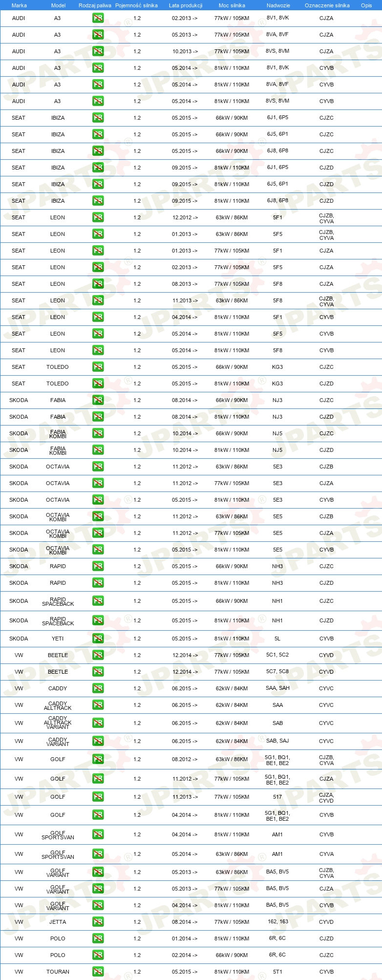Click the fuel icon in the SEAT TOLEDO 81kW CJZD row
Image resolution: width=382 pixels, height=980 pixels.
point(98,383)
